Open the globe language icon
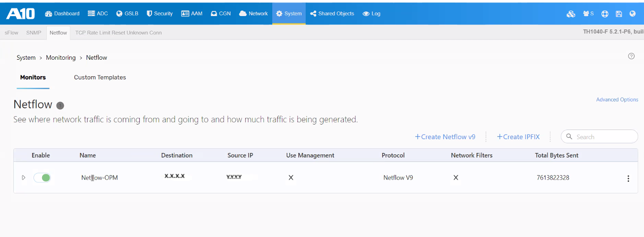The image size is (644, 237). [633, 14]
